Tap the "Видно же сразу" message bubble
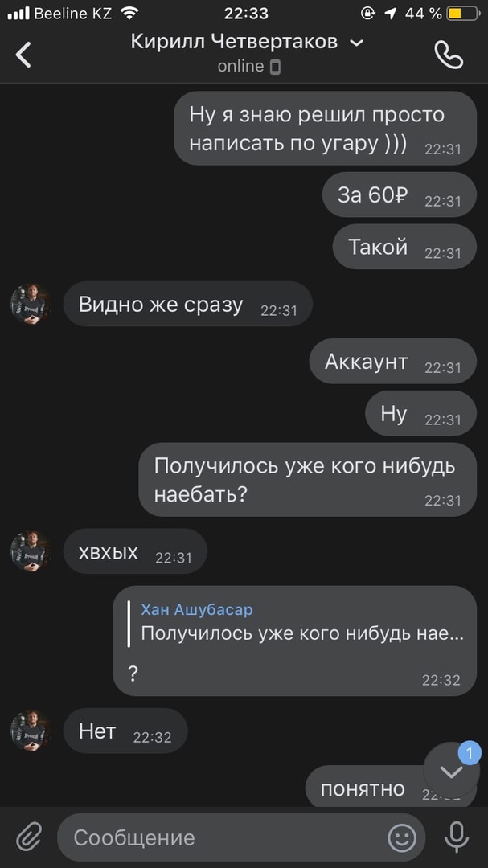The image size is (488, 868). [188, 304]
